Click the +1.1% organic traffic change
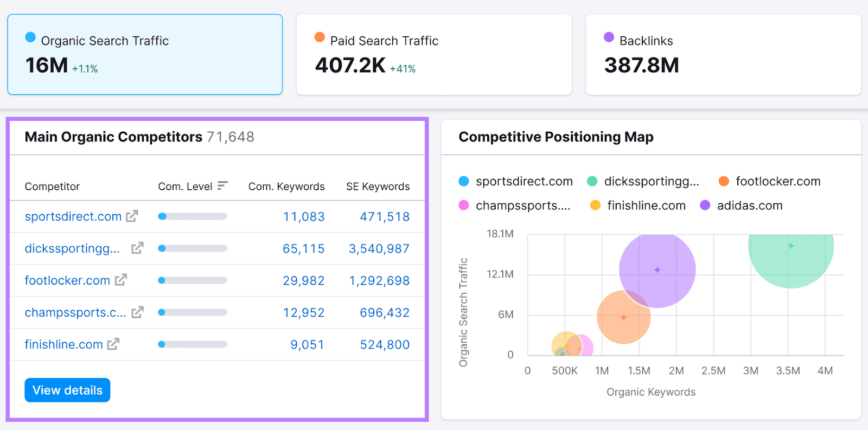The width and height of the screenshot is (868, 430). (x=85, y=69)
